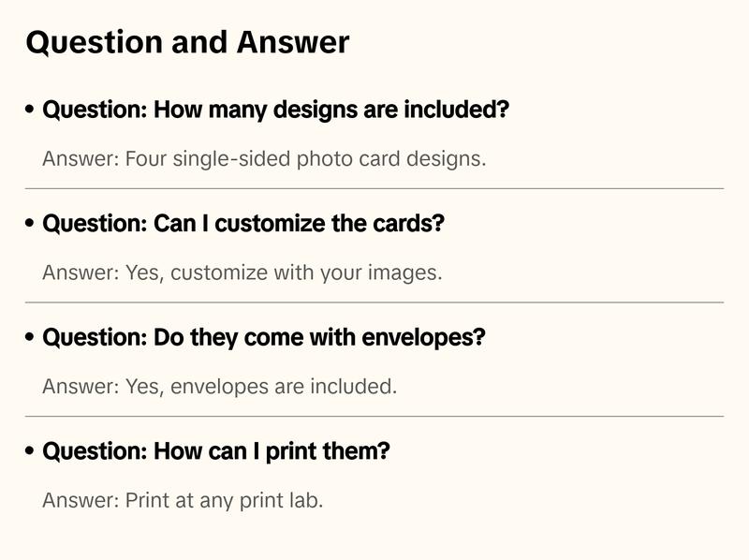The width and height of the screenshot is (749, 560).
Task: Select the "Print at any print lab" answer text
Action: (x=225, y=500)
